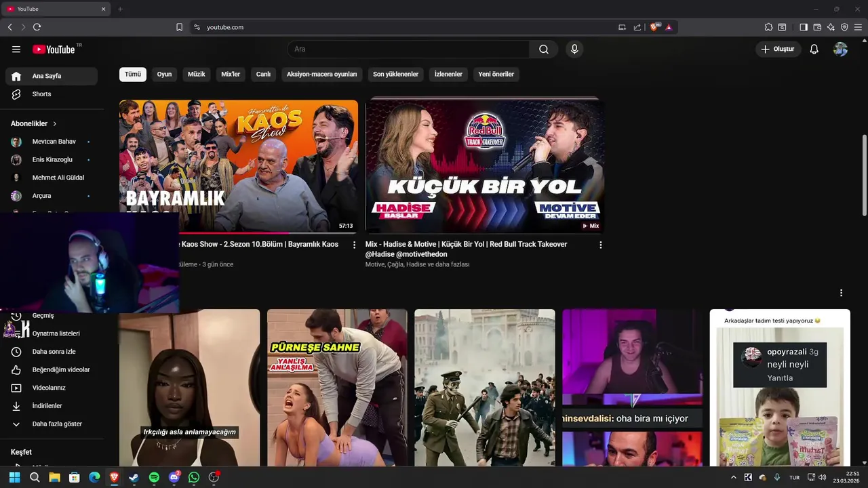The height and width of the screenshot is (488, 868).
Task: Open options for Kaos Show video
Action: (x=354, y=245)
